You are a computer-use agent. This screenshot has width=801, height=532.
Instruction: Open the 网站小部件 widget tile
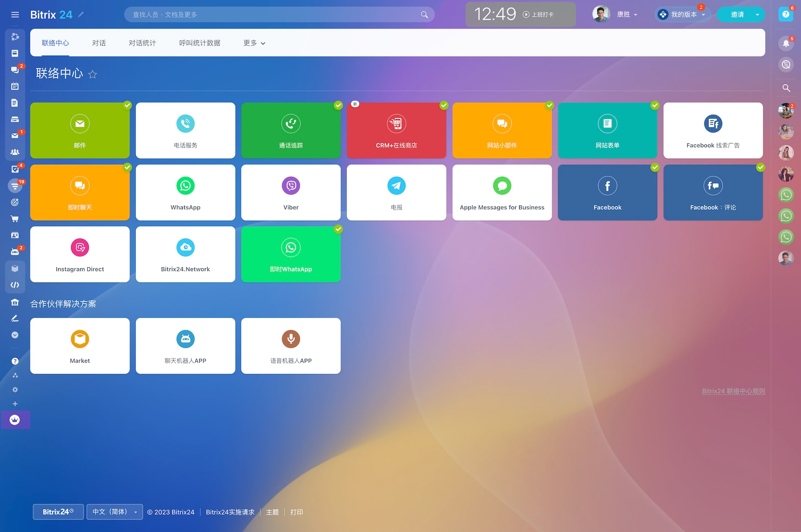point(502,130)
